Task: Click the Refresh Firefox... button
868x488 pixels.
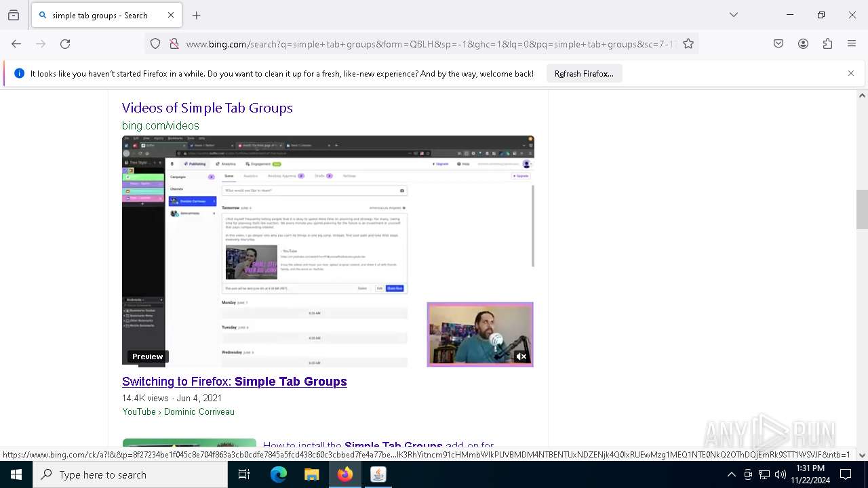Action: coord(584,74)
